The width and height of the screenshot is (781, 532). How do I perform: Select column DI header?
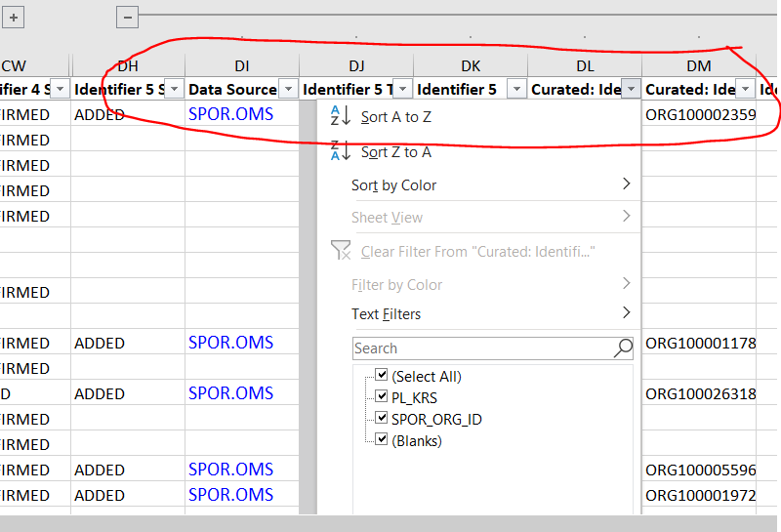coord(241,65)
